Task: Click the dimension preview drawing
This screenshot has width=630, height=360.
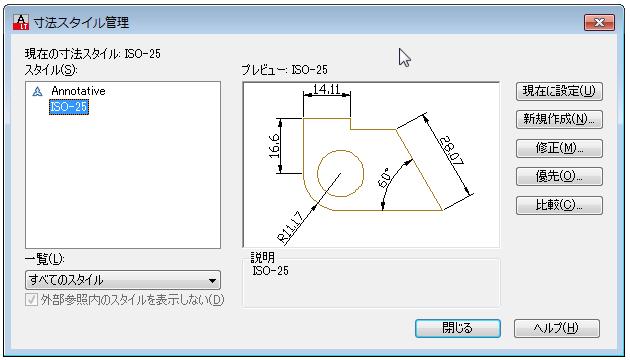Action: [371, 165]
